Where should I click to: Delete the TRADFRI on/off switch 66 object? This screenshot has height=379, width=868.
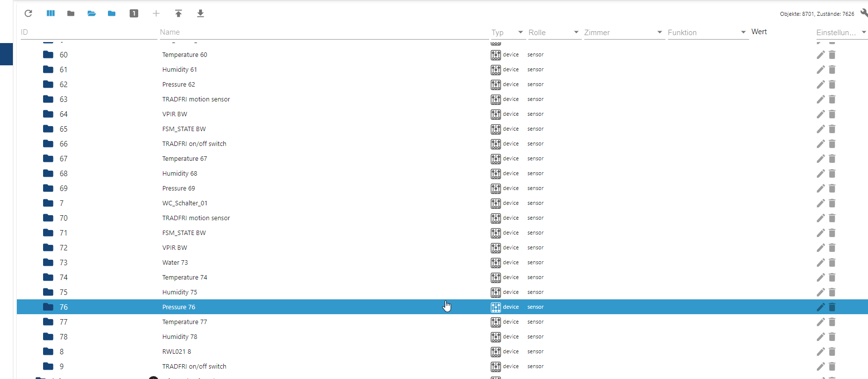coord(832,143)
